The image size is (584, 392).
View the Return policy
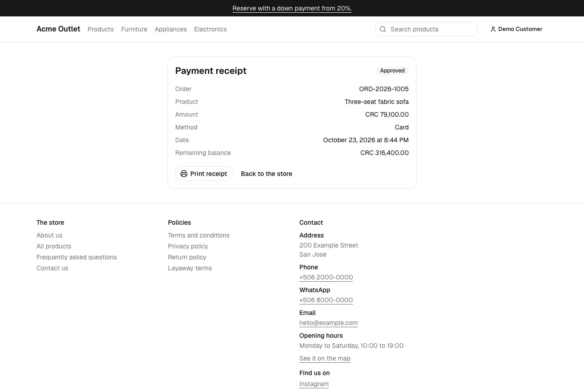[187, 257]
